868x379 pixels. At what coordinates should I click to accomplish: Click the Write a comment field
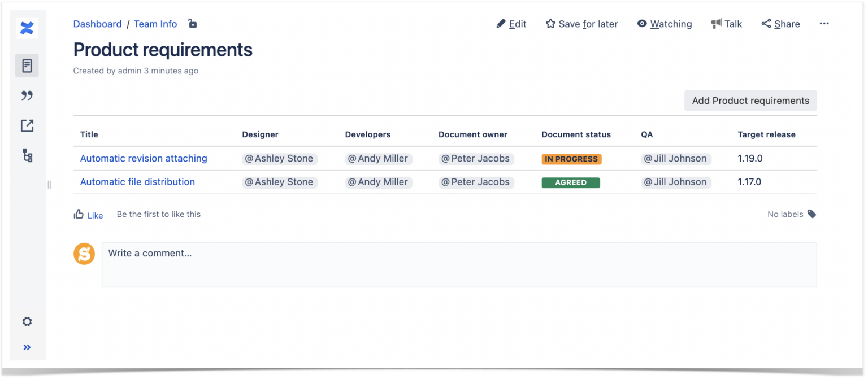click(x=459, y=265)
